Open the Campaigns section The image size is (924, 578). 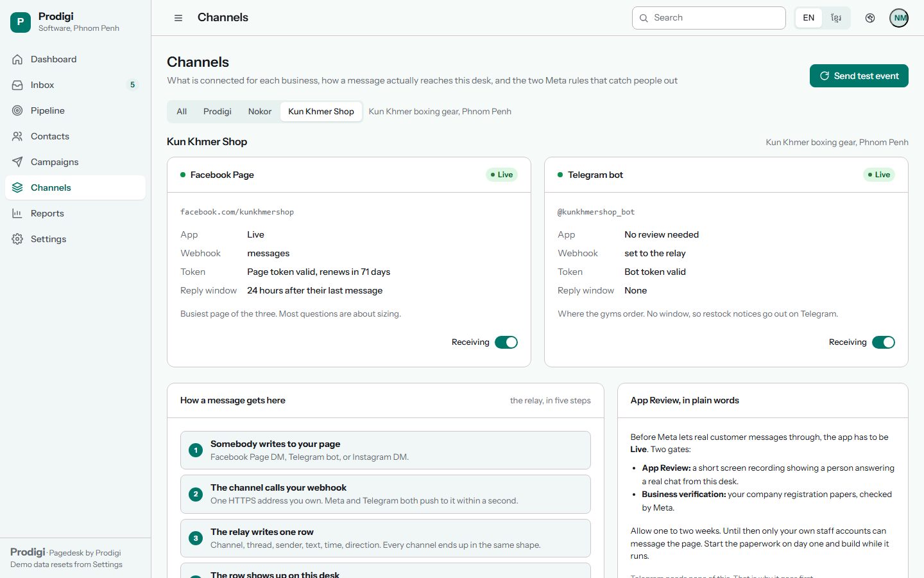(75, 162)
